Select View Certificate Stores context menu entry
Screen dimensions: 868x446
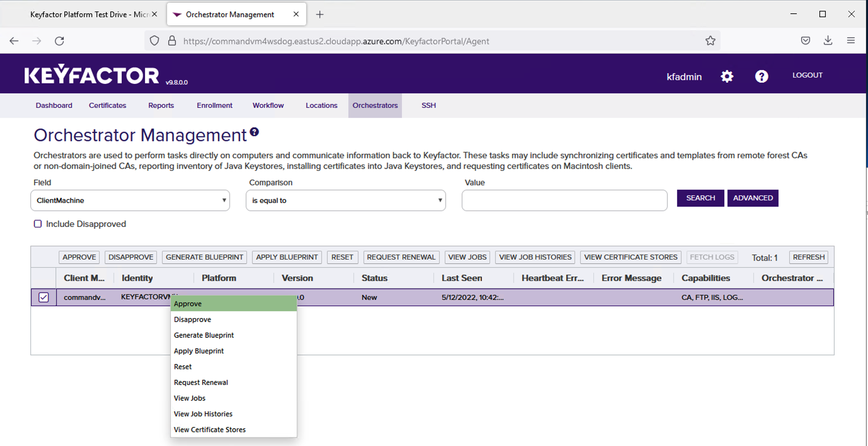tap(209, 430)
